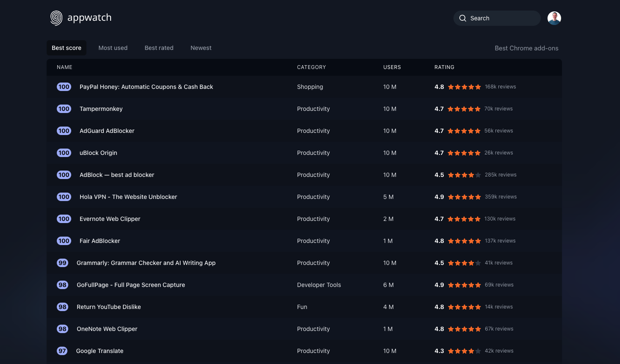Click the USERS column header
The height and width of the screenshot is (364, 620).
(392, 67)
